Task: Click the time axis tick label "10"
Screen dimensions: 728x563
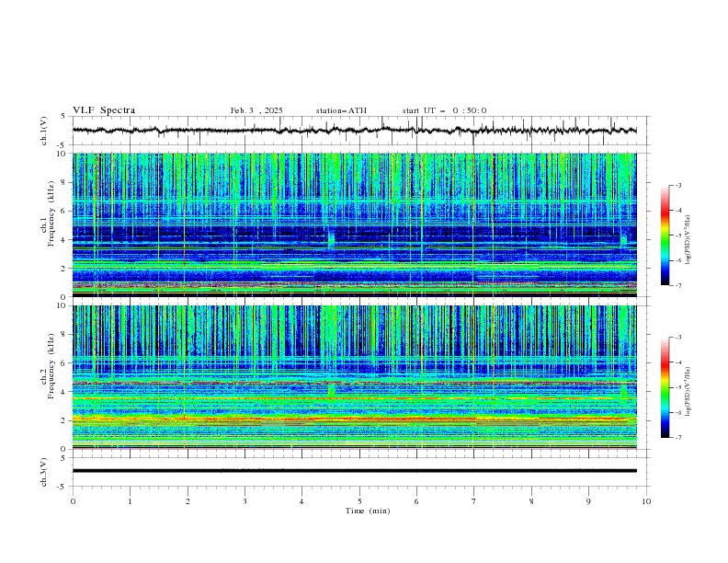Action: coord(646,501)
